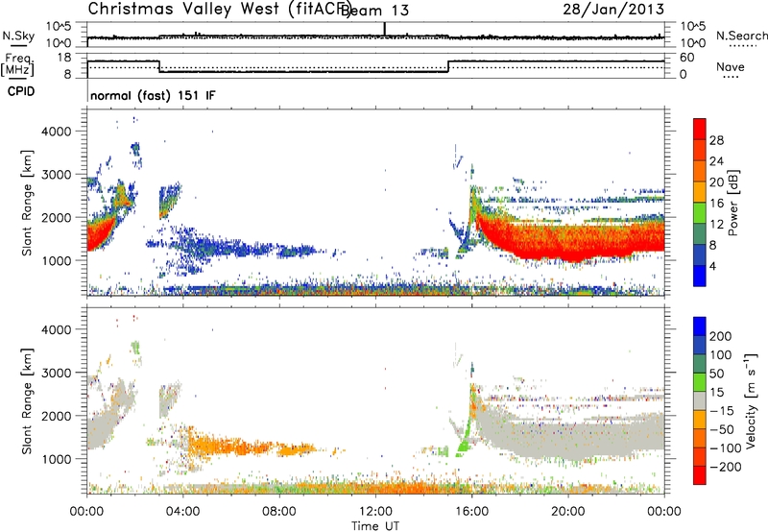768x532 pixels.
Task: Click the 20:00 time tick label
Action: pos(567,512)
